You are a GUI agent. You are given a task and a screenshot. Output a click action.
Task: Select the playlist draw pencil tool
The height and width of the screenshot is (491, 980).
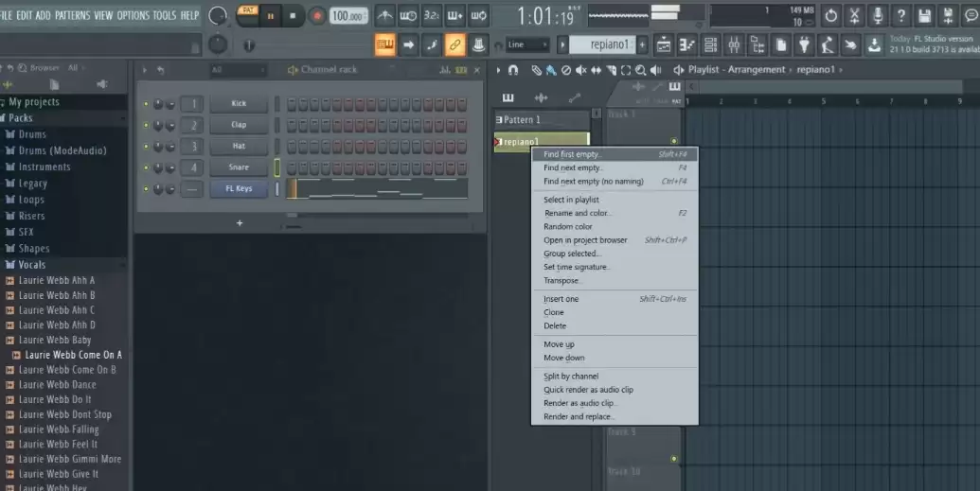coord(536,70)
